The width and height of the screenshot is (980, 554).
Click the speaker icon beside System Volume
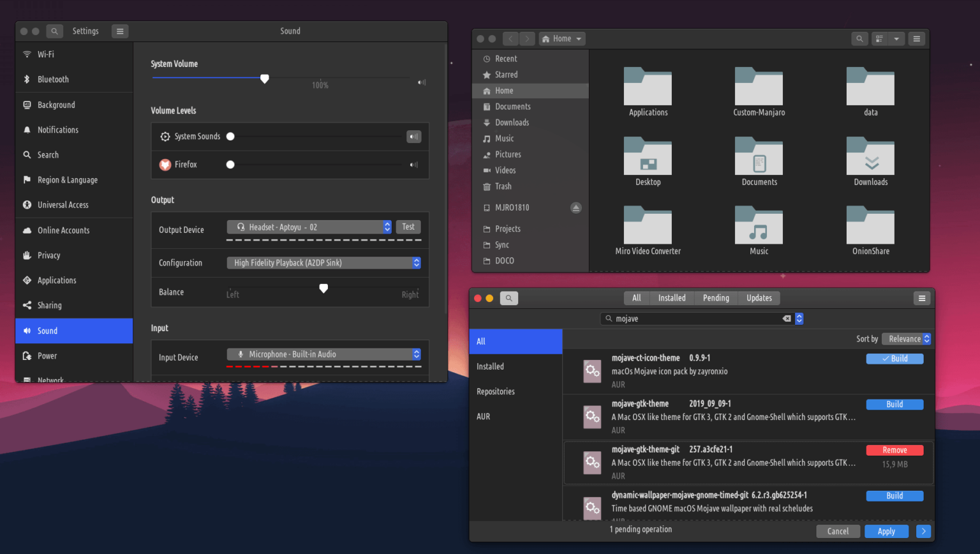pyautogui.click(x=420, y=82)
